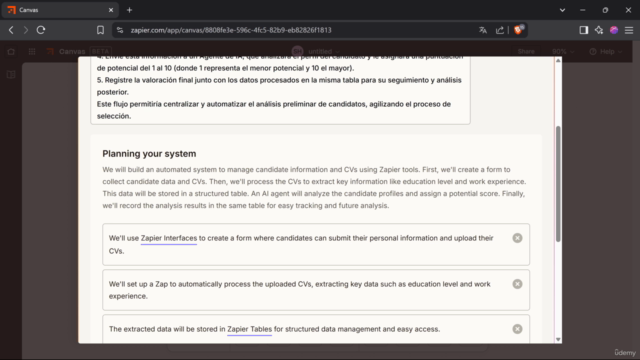The image size is (640, 360).
Task: Open the 90% zoom dropdown
Action: coord(563,51)
